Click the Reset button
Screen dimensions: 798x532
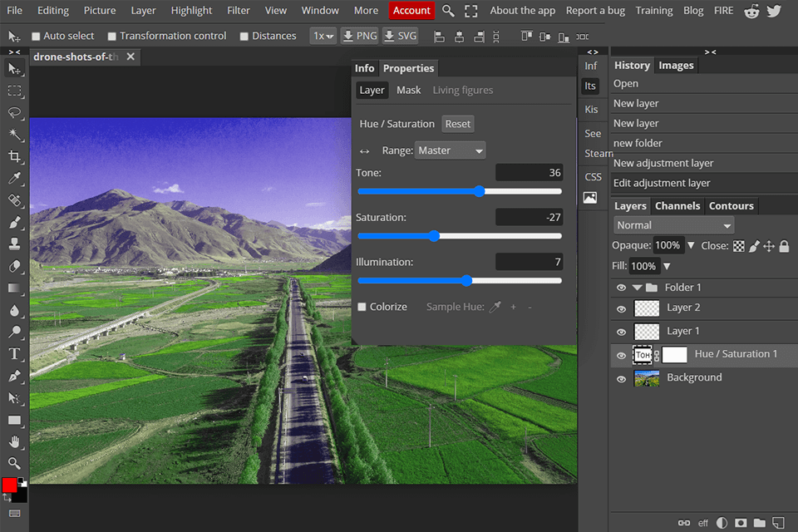click(458, 124)
